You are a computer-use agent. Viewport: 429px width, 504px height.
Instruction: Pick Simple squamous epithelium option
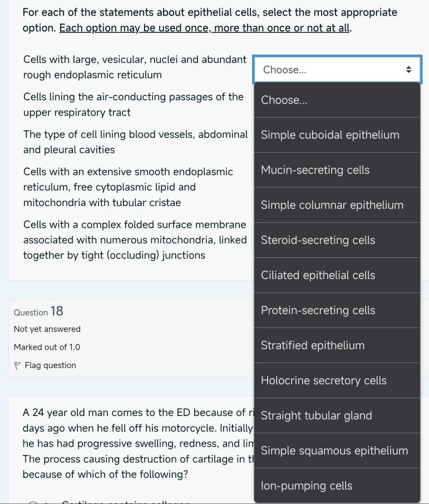tap(337, 451)
